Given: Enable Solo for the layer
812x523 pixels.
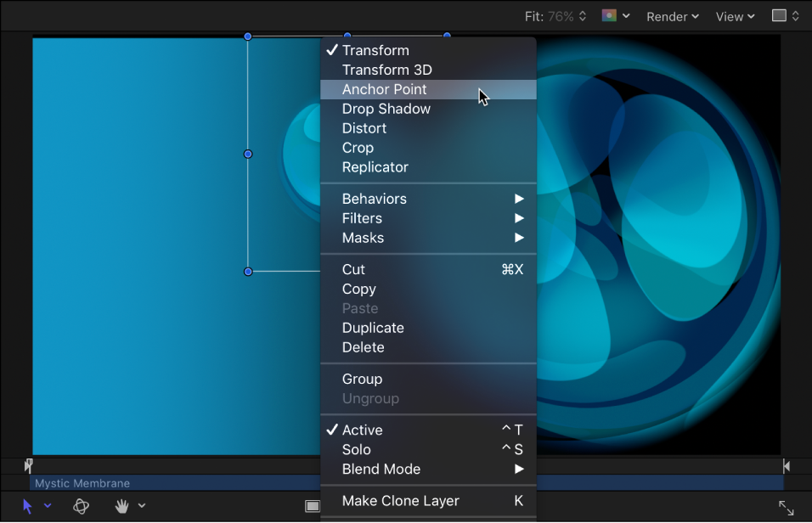Looking at the screenshot, I should pyautogui.click(x=357, y=449).
